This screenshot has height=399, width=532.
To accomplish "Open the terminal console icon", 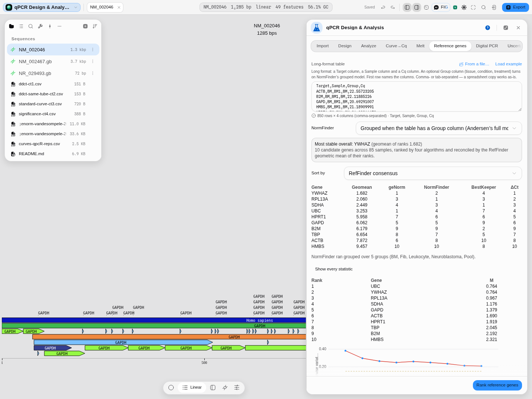I will tap(426, 7).
